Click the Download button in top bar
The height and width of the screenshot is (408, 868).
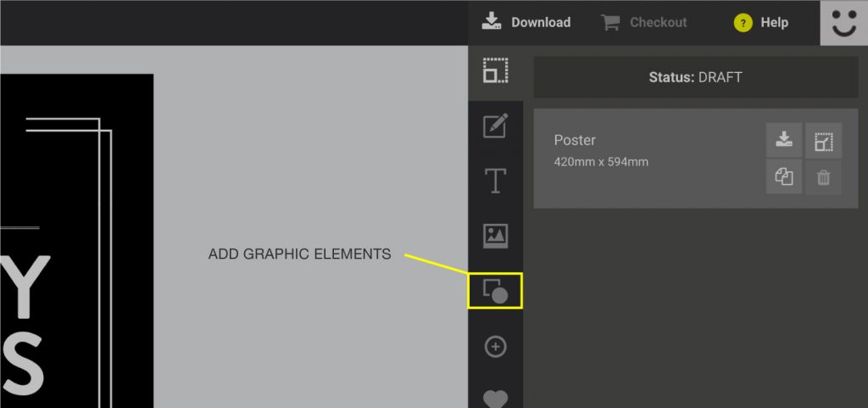coord(526,23)
